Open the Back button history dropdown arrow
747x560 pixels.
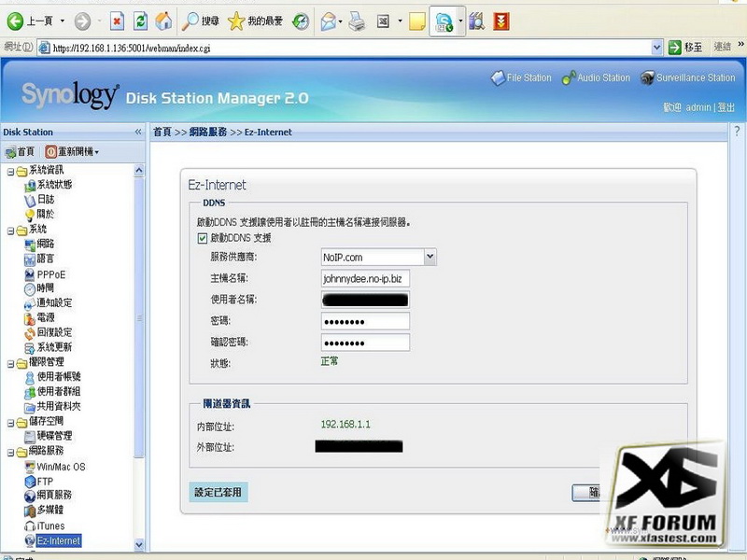click(x=63, y=21)
